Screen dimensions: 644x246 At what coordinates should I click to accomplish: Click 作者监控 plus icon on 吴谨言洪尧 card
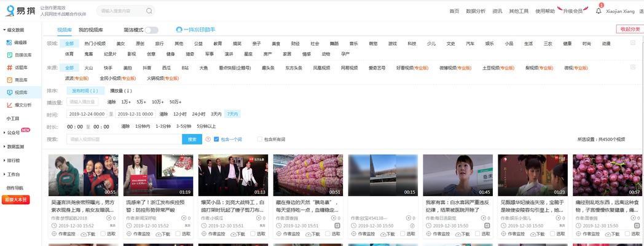(x=54, y=234)
